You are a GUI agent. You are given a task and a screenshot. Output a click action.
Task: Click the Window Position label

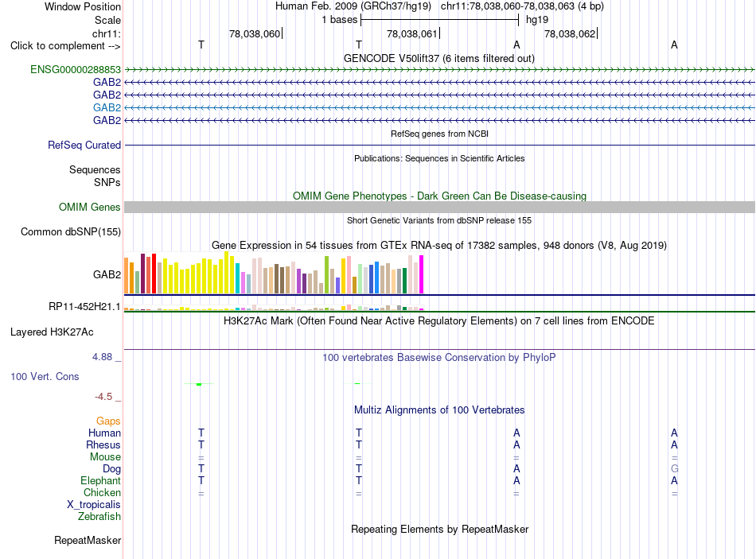click(x=83, y=6)
